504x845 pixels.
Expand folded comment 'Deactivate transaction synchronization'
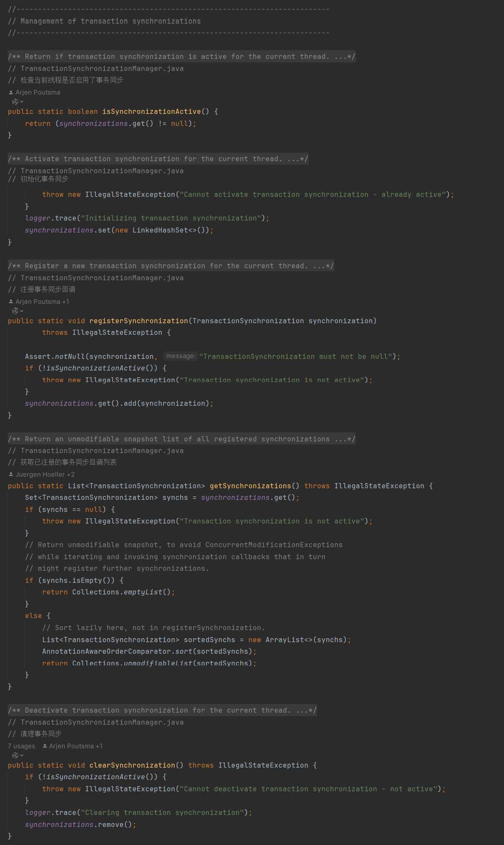click(162, 710)
